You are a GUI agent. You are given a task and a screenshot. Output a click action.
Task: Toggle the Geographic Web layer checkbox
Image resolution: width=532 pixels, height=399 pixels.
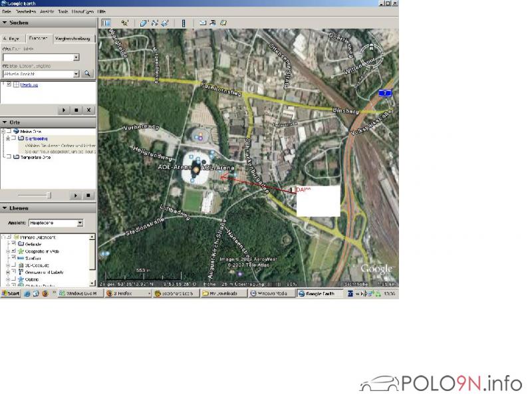click(x=14, y=251)
